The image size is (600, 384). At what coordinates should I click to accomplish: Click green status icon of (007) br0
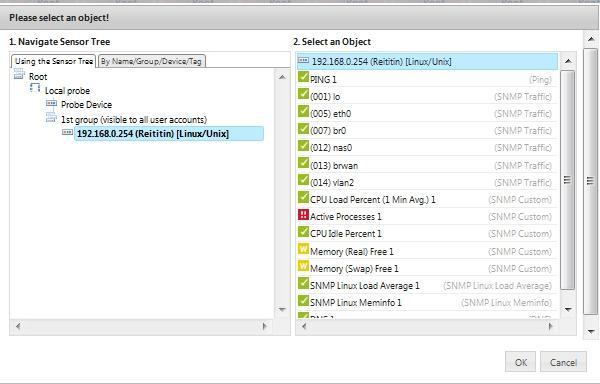click(x=303, y=128)
